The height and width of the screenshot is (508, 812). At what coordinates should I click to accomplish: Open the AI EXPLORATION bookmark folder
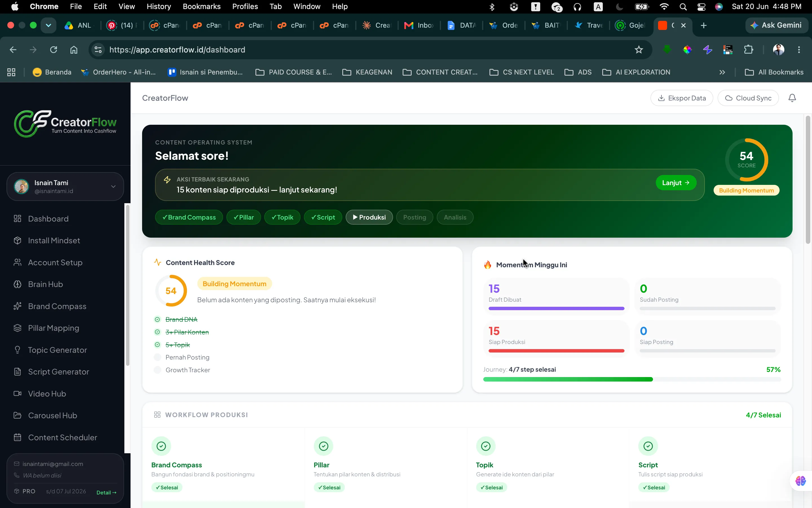tap(636, 72)
